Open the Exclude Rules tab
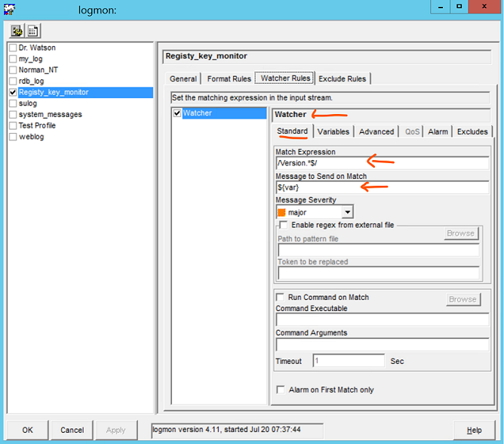 [x=343, y=79]
